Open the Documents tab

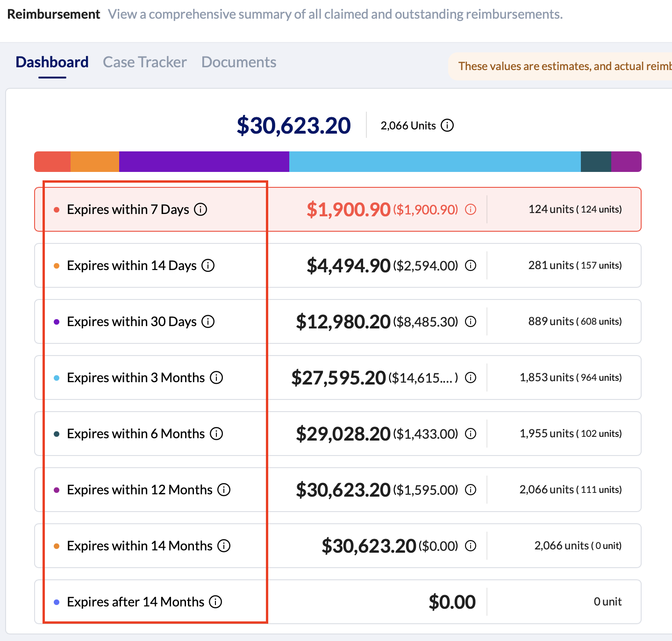(238, 62)
